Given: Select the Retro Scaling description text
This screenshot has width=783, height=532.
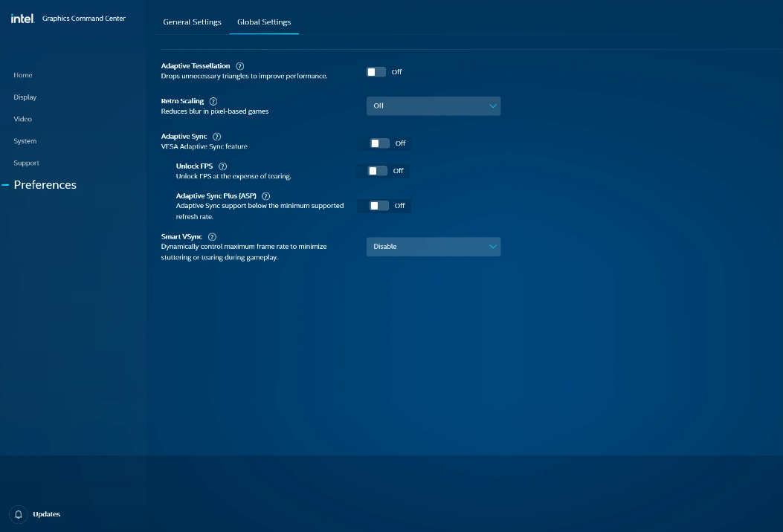Looking at the screenshot, I should click(215, 111).
